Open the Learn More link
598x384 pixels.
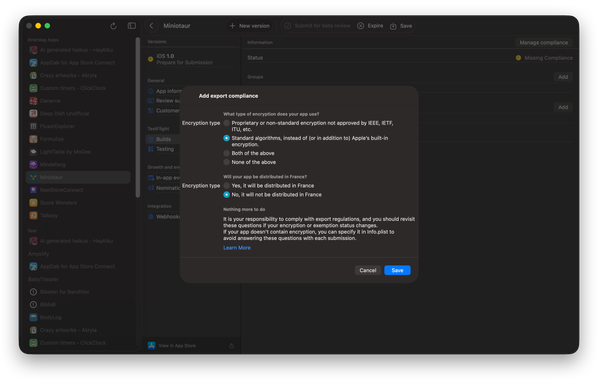point(237,247)
